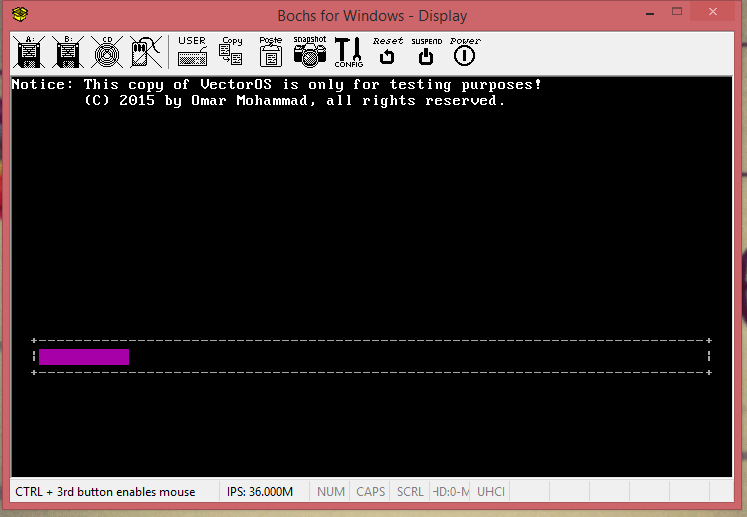Click the Power button icon
Image resolution: width=747 pixels, height=517 pixels.
(465, 51)
